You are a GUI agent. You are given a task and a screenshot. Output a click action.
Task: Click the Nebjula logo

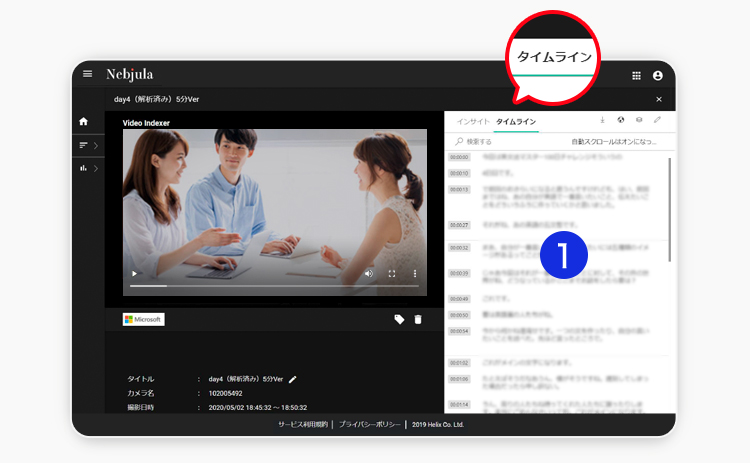[x=130, y=74]
